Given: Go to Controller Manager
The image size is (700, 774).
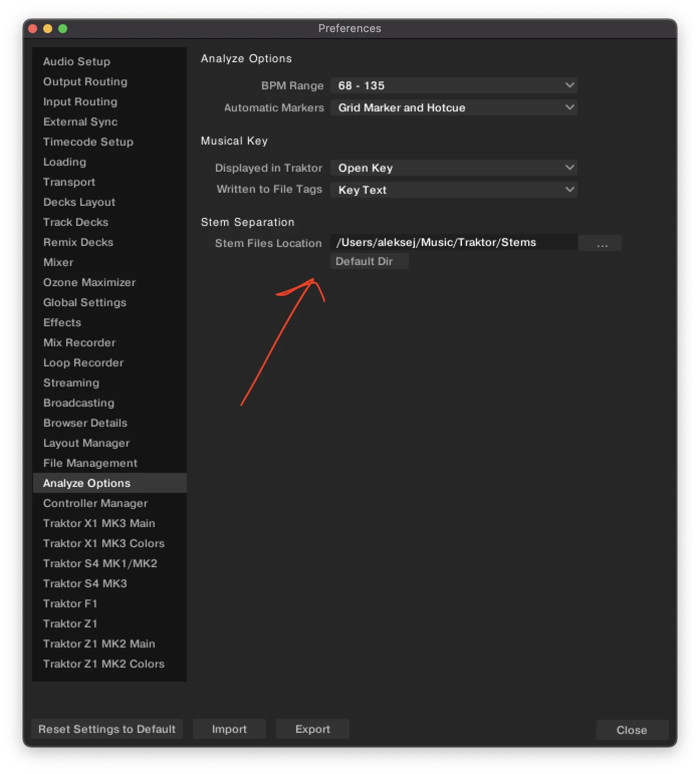Looking at the screenshot, I should (x=95, y=503).
